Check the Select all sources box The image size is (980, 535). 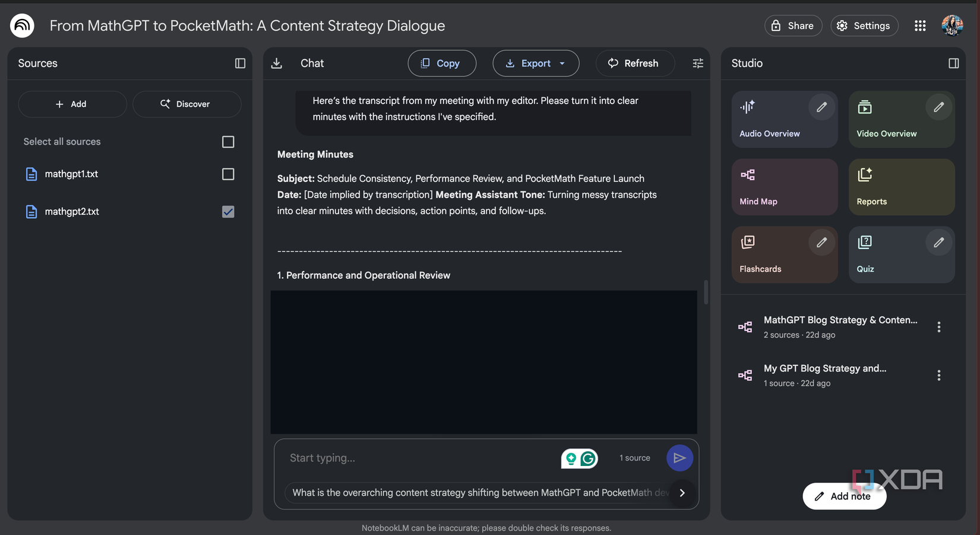228,142
